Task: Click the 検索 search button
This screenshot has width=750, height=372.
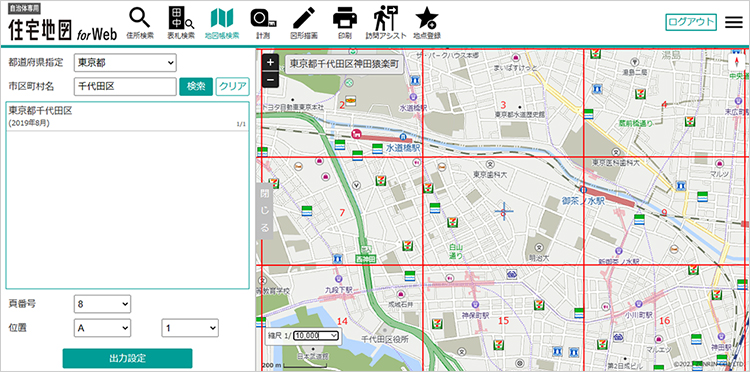Action: pos(196,87)
